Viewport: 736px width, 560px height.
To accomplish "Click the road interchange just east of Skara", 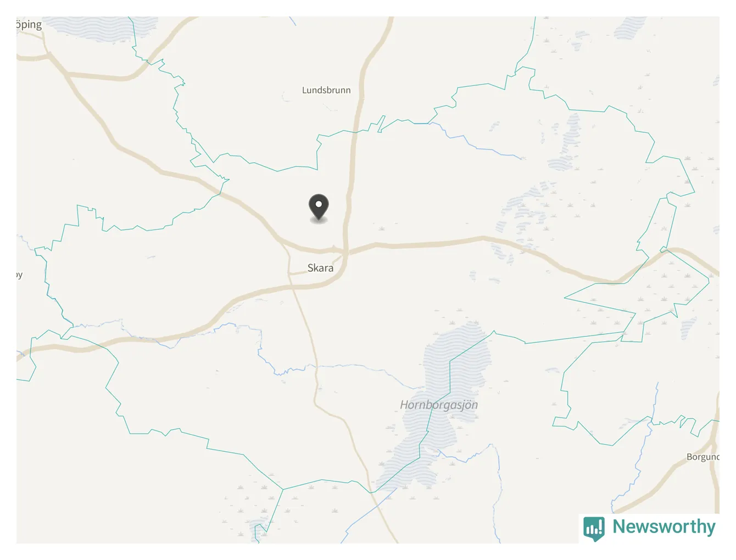I will click(x=345, y=252).
